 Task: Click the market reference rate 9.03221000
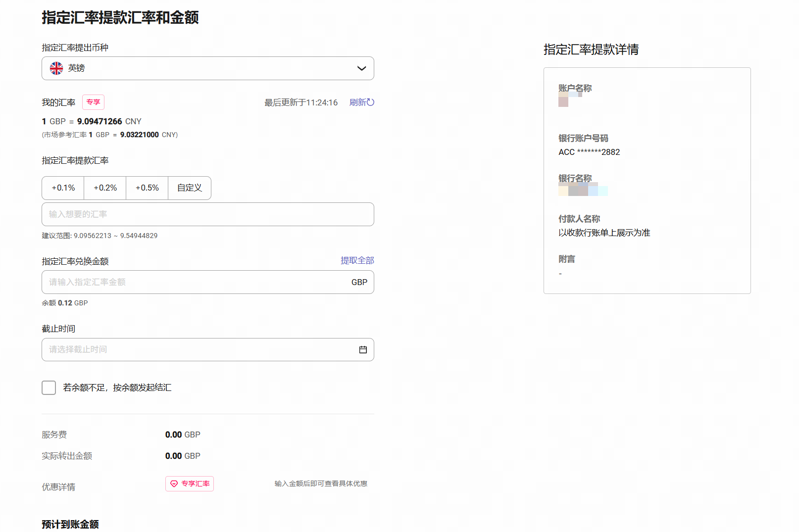click(x=140, y=135)
